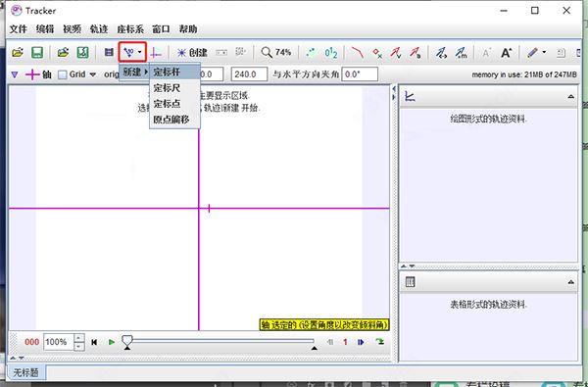Select 定标尺 from the submenu
The image size is (588, 387).
(x=174, y=88)
